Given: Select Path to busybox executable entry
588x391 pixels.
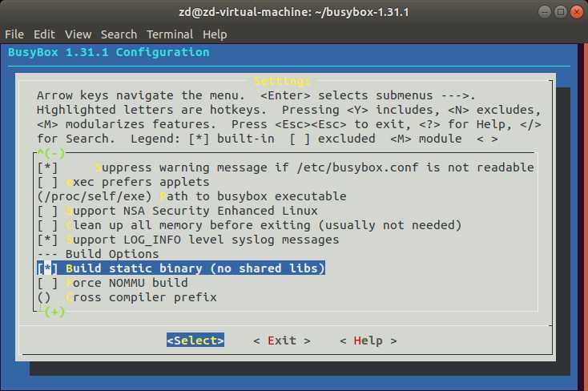Looking at the screenshot, I should pos(191,196).
